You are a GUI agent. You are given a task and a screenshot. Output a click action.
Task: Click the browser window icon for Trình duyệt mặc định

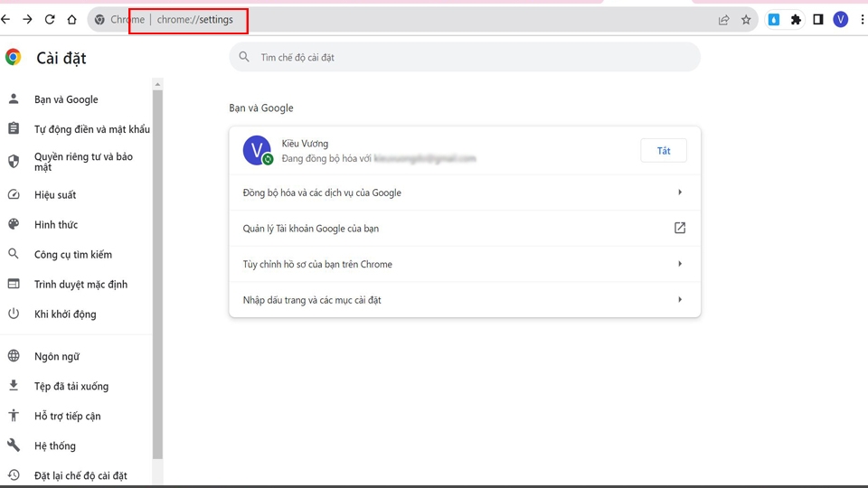click(x=14, y=284)
